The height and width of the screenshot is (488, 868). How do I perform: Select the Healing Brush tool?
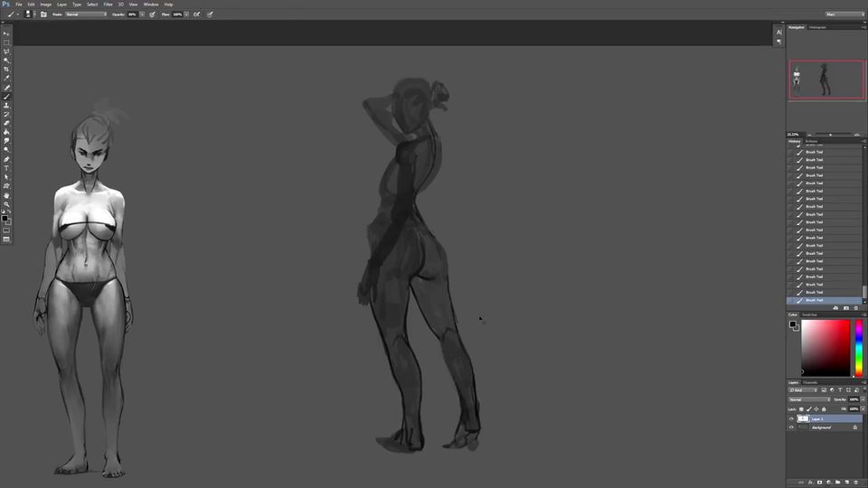click(6, 88)
